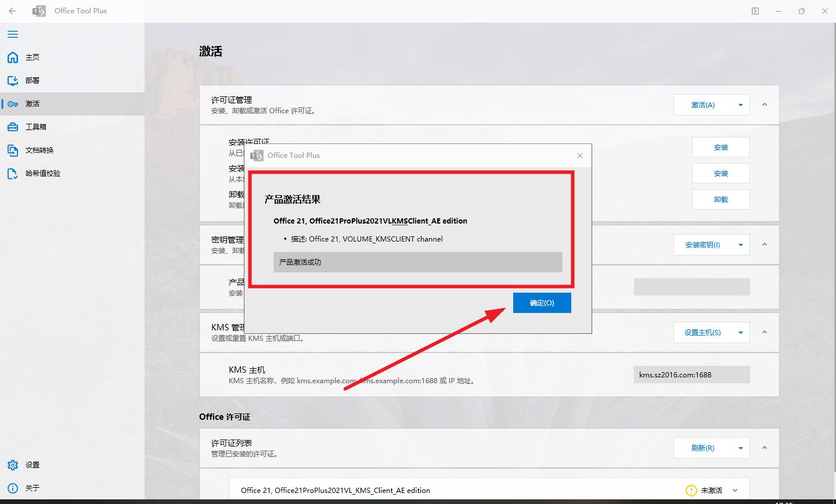836x504 pixels.
Task: Collapse the KMS 管理 section chevron
Action: [x=765, y=332]
